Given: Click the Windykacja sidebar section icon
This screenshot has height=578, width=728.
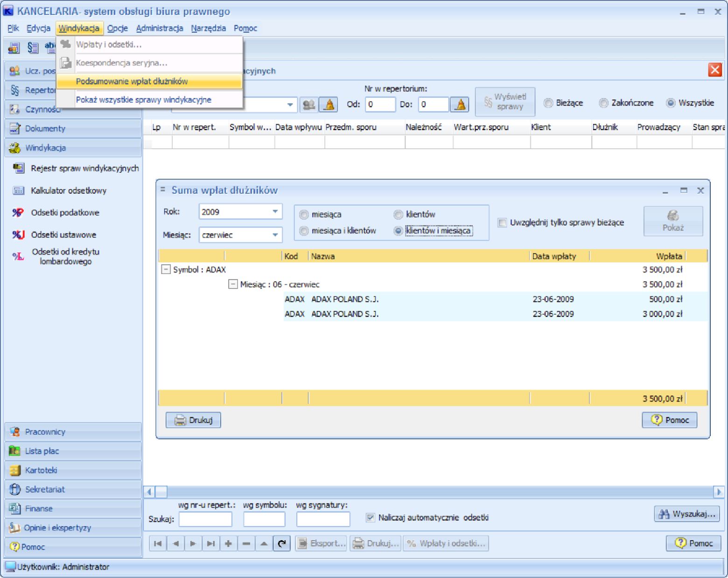Looking at the screenshot, I should click(x=15, y=148).
